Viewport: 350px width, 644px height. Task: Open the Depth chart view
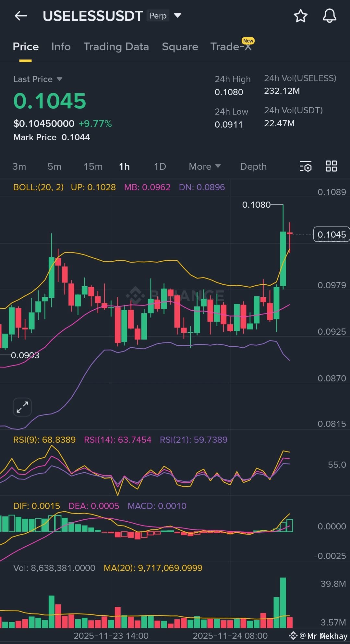coord(253,167)
